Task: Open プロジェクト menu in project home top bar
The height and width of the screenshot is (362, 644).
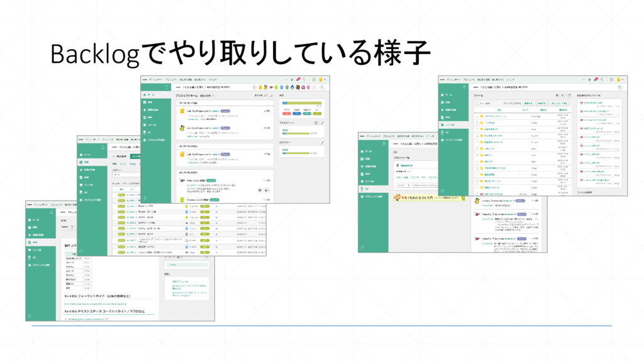Action: pyautogui.click(x=171, y=80)
